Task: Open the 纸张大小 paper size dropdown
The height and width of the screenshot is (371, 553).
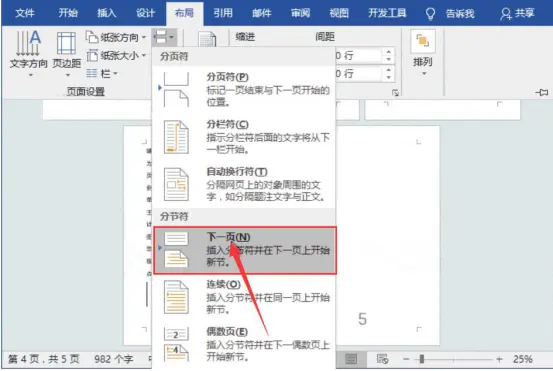Action: click(116, 56)
